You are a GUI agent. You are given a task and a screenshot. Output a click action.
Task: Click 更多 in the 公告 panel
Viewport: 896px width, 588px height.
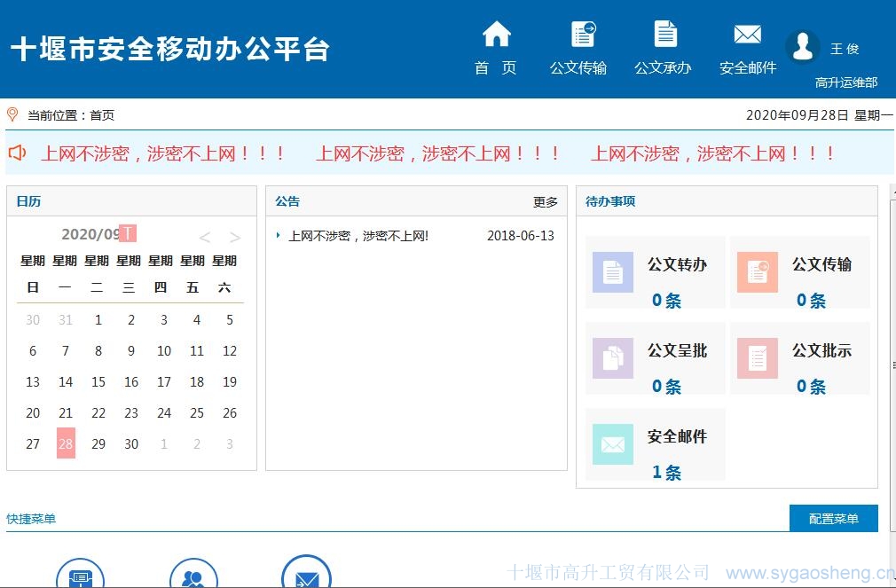click(x=546, y=202)
